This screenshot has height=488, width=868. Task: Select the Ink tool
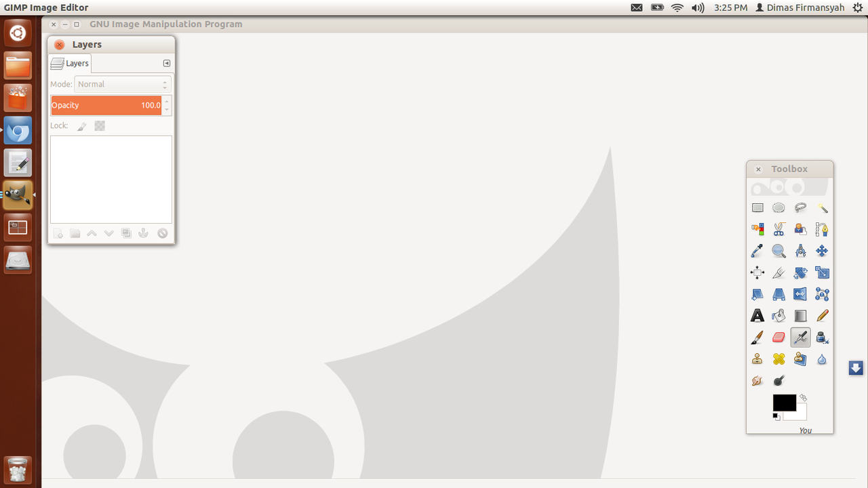coord(822,338)
